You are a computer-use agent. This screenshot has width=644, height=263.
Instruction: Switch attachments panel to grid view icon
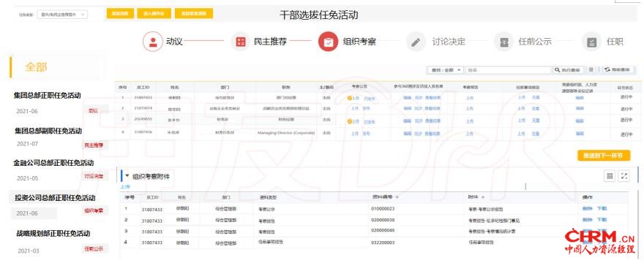click(x=610, y=176)
